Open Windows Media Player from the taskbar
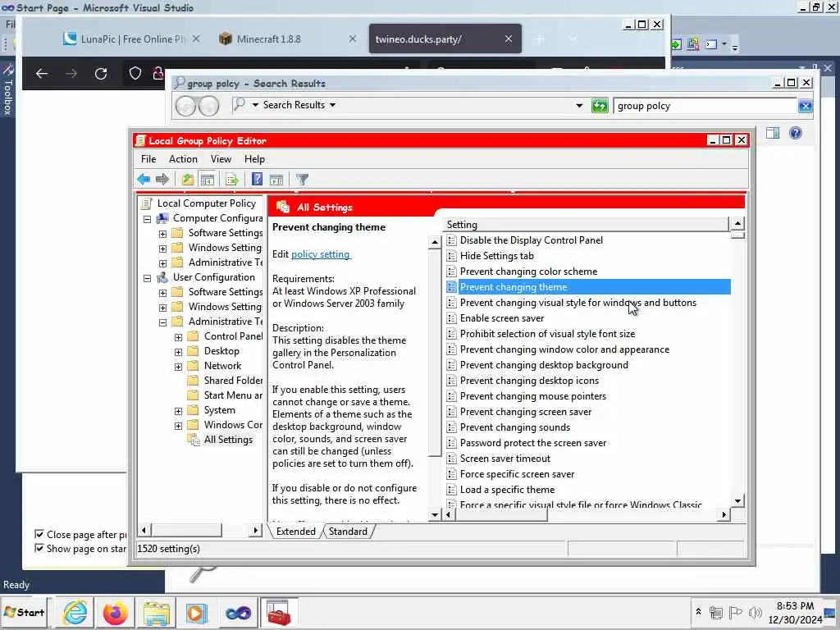Image resolution: width=840 pixels, height=630 pixels. [196, 612]
